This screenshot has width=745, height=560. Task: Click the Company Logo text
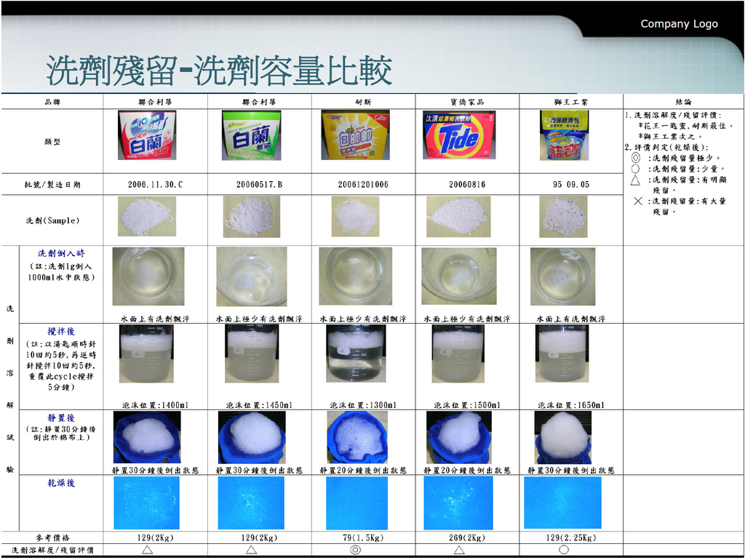click(x=679, y=24)
